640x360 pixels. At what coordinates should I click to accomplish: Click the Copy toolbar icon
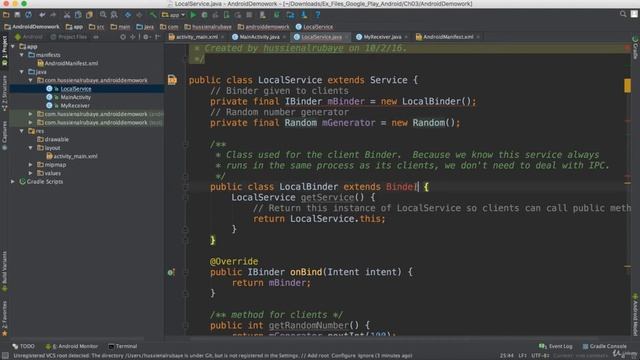pos(78,15)
